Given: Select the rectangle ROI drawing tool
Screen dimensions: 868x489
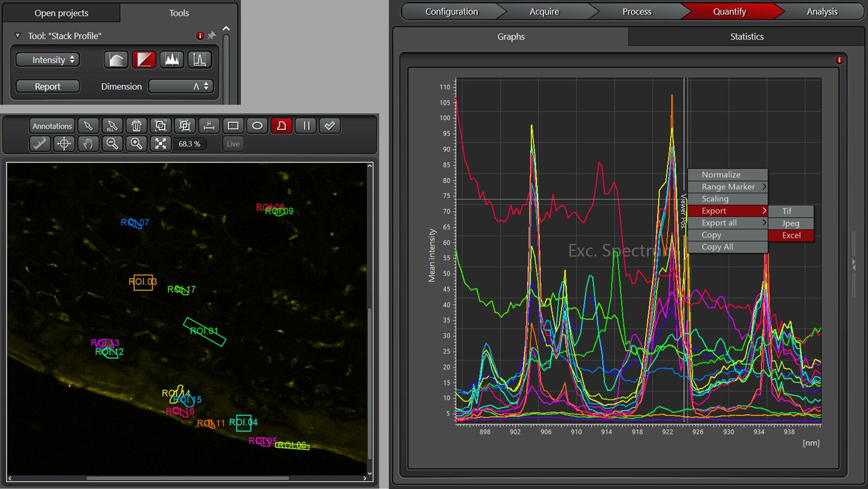Looking at the screenshot, I should (x=233, y=126).
